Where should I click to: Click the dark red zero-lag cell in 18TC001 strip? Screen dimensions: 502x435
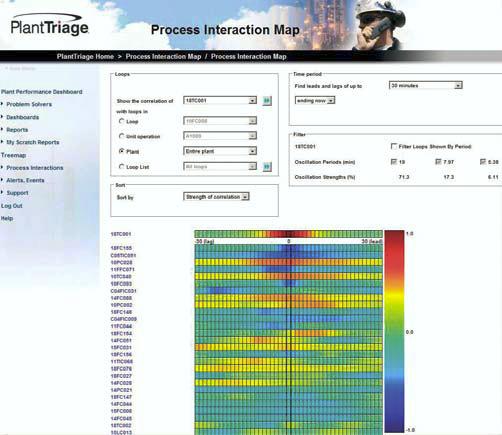click(289, 234)
